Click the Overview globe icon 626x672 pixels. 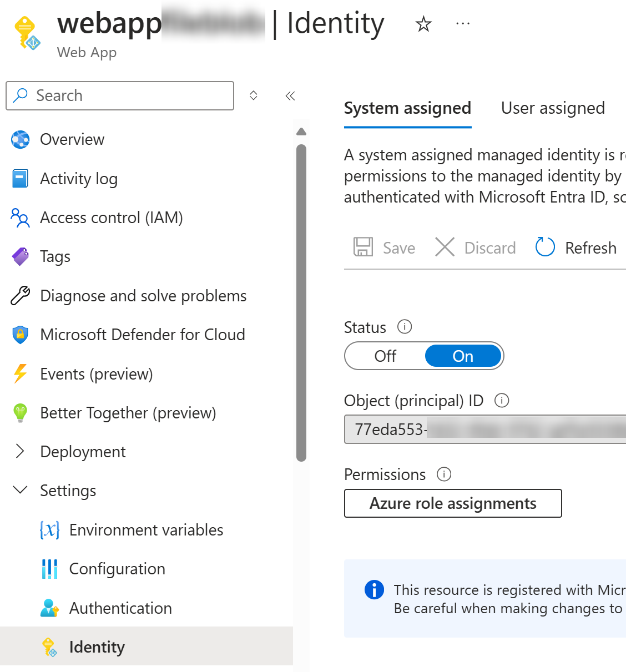click(21, 140)
